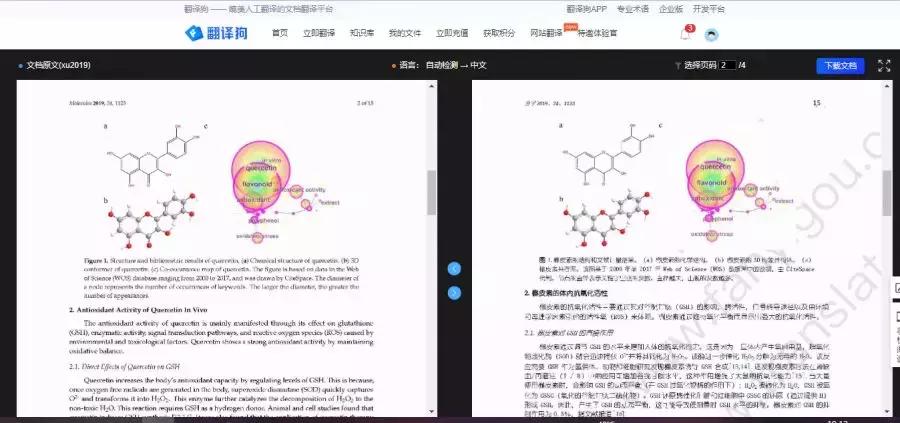Image resolution: width=900 pixels, height=423 pixels.
Task: Go to 首页 in the navigation bar
Action: [280, 33]
